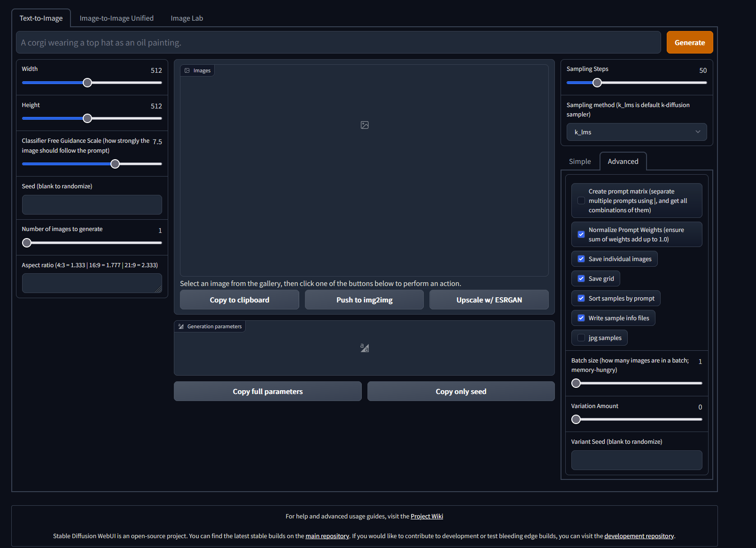
Task: Click the Variant Seed input field
Action: coord(637,460)
